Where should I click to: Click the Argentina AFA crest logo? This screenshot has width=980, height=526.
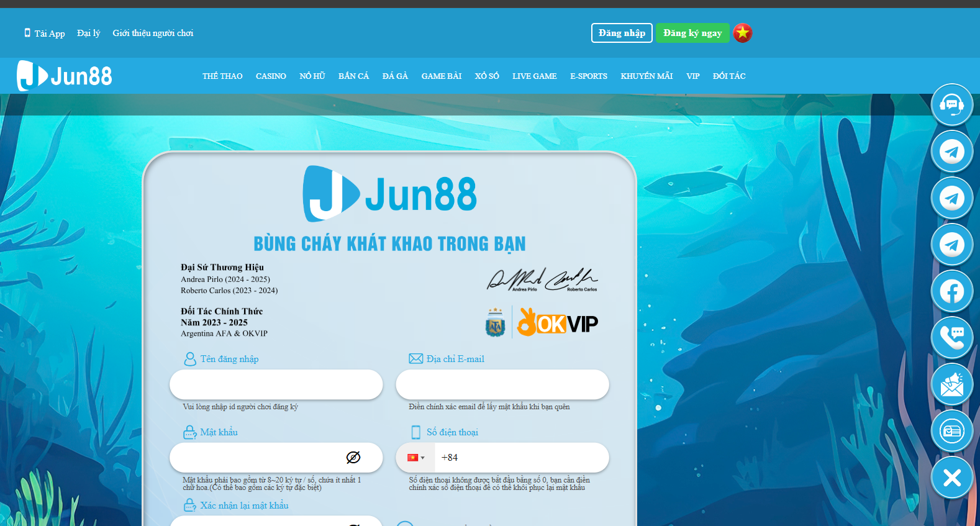click(x=495, y=322)
